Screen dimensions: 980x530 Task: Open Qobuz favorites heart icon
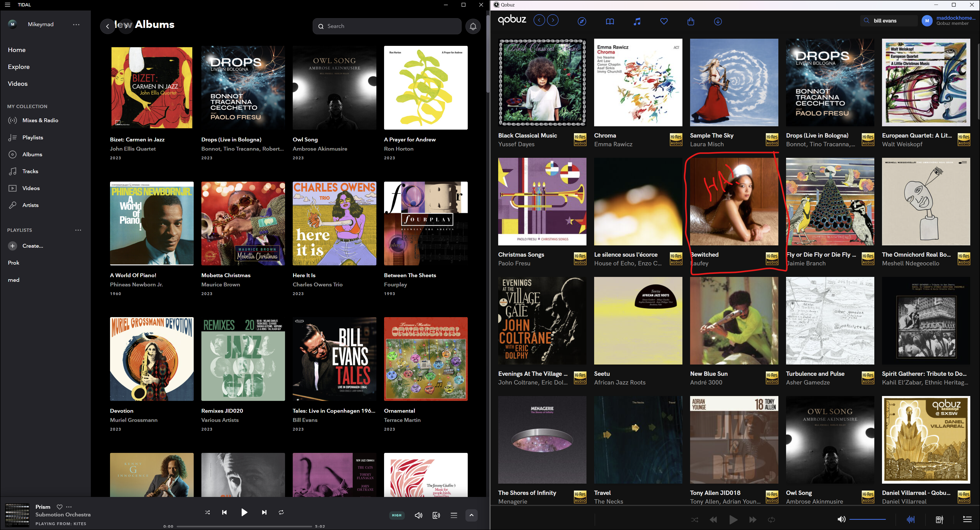pos(664,21)
